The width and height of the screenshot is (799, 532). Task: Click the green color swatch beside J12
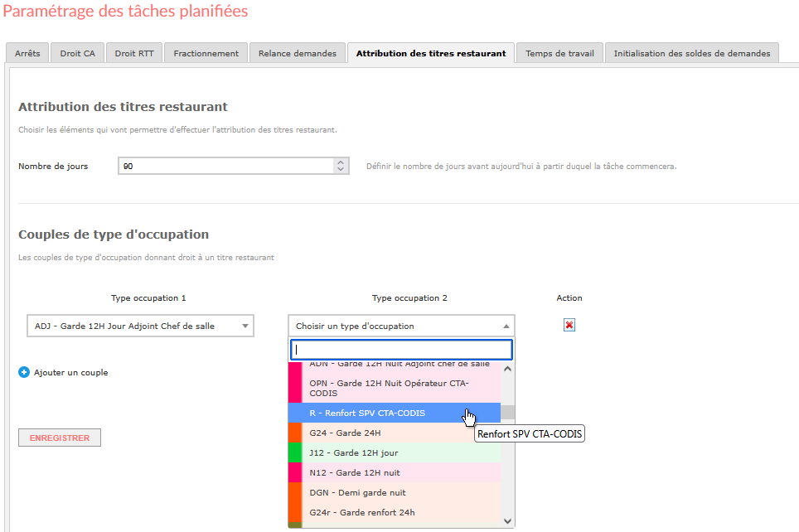coord(295,452)
